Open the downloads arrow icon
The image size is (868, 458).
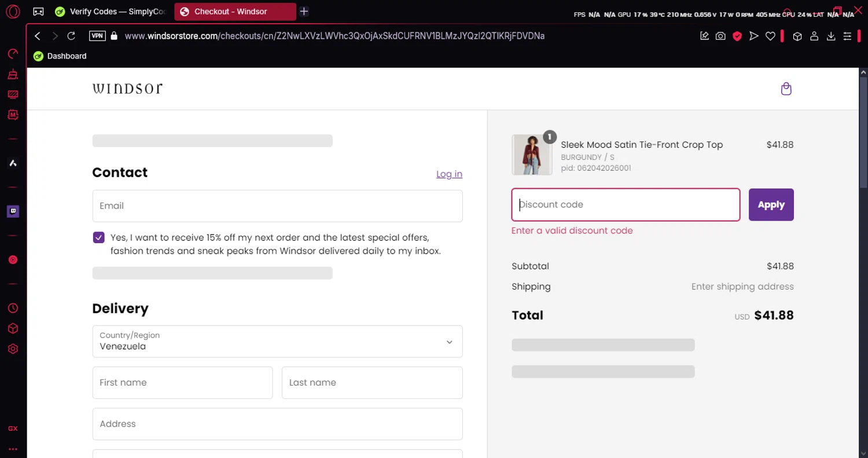[831, 36]
